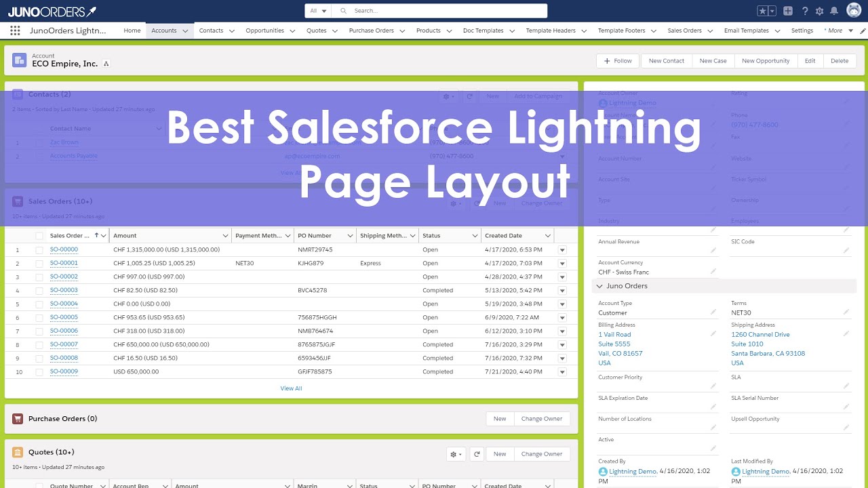
Task: Open the Quotes list gear settings
Action: (456, 454)
